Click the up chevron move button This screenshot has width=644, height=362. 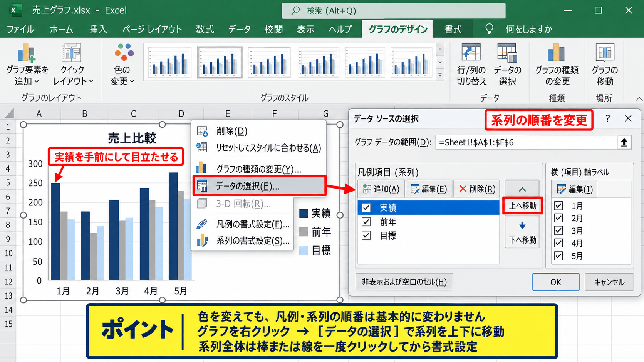click(522, 189)
